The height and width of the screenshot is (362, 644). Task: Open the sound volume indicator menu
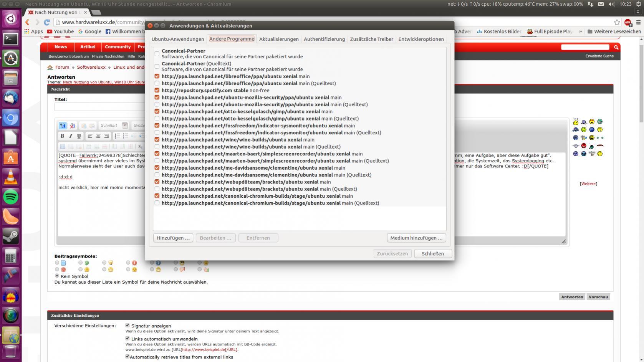pos(612,4)
